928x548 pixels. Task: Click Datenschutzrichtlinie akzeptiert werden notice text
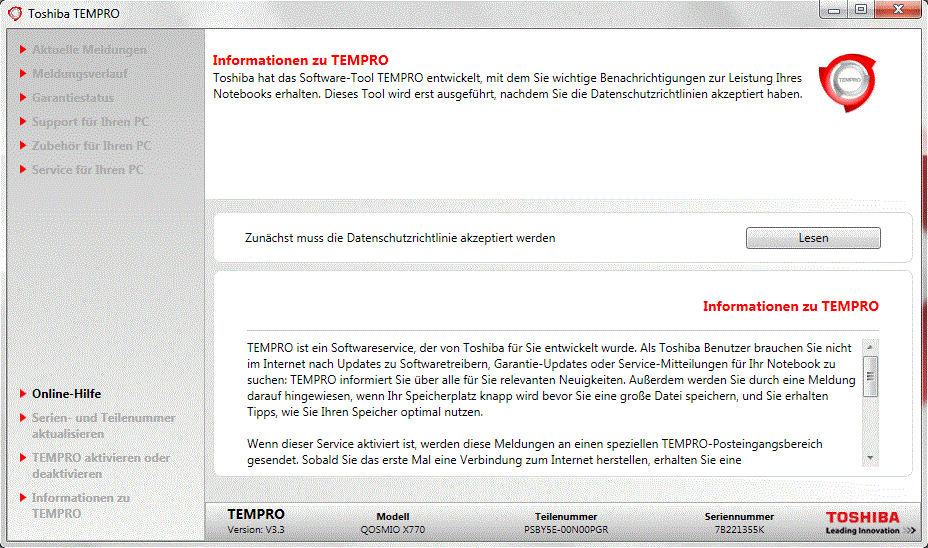click(x=400, y=238)
